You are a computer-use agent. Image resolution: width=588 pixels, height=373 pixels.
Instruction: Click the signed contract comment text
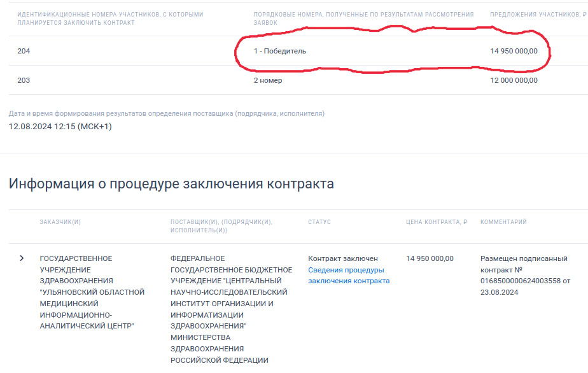tap(523, 276)
